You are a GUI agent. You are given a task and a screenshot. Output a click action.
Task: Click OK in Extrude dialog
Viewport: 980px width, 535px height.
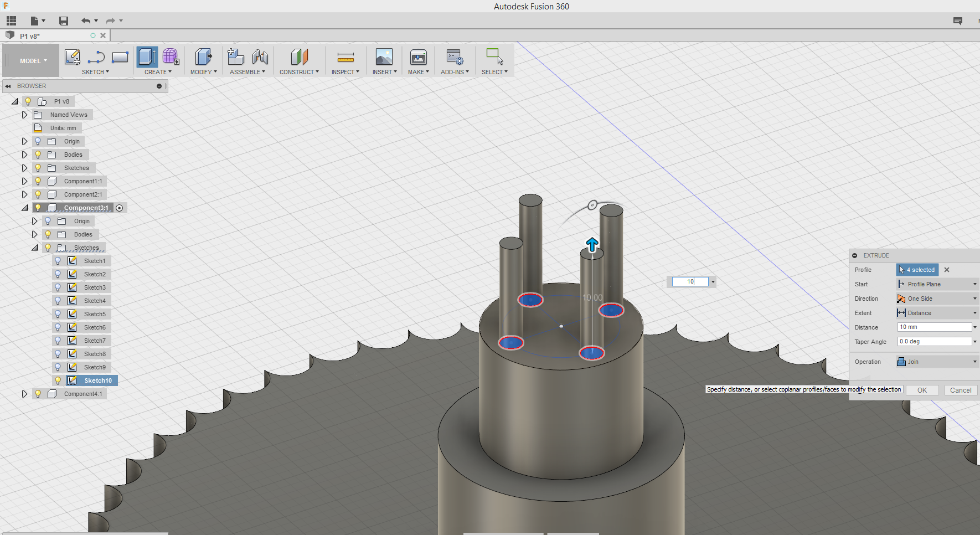pyautogui.click(x=922, y=390)
